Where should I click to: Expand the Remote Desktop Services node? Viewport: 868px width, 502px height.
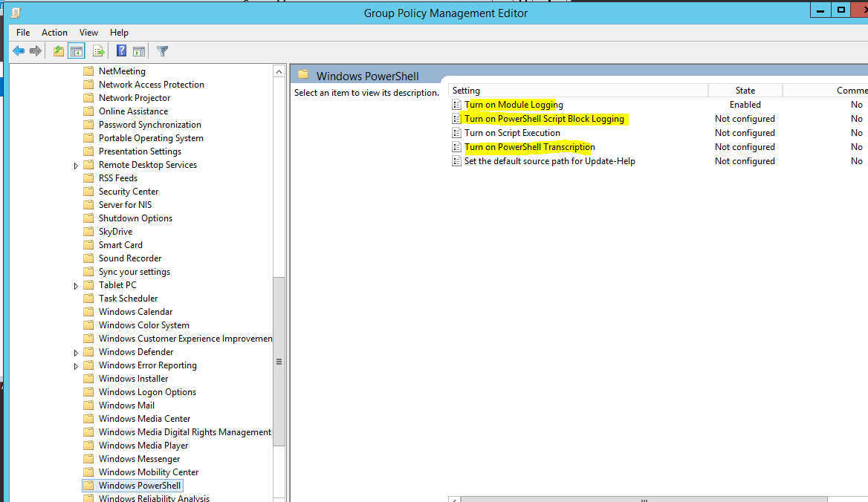point(76,164)
